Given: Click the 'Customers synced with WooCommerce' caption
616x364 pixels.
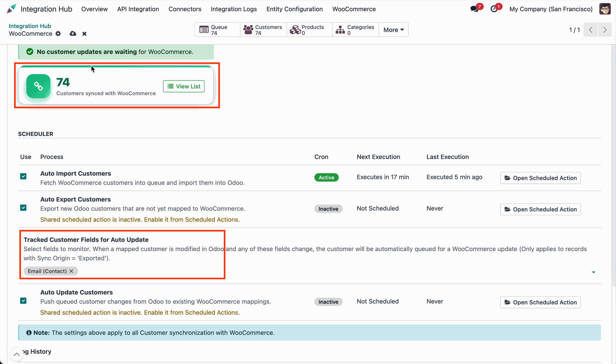Looking at the screenshot, I should [106, 93].
